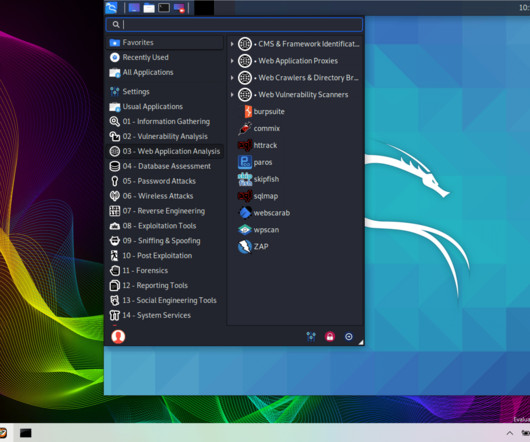Select 11 - Forensics category

tap(165, 270)
